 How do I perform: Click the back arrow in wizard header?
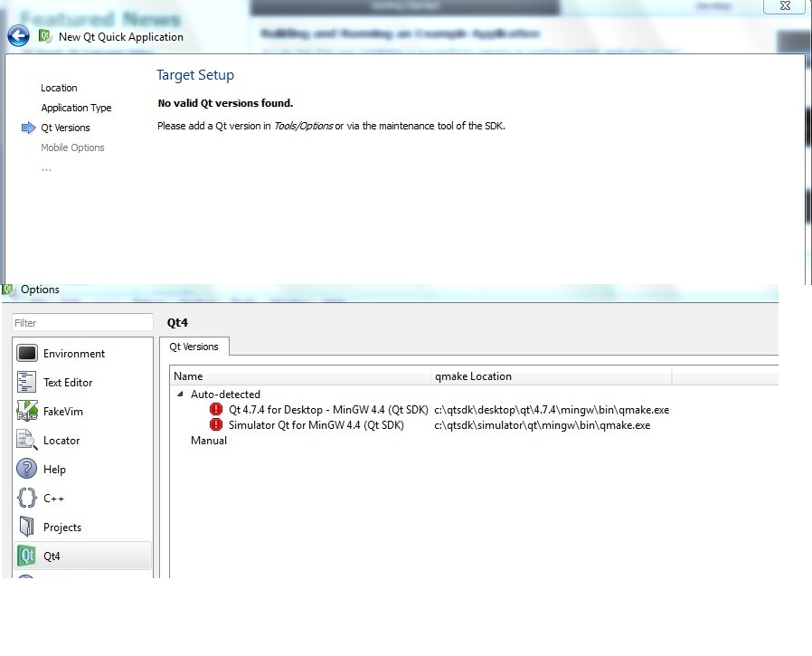pos(18,36)
